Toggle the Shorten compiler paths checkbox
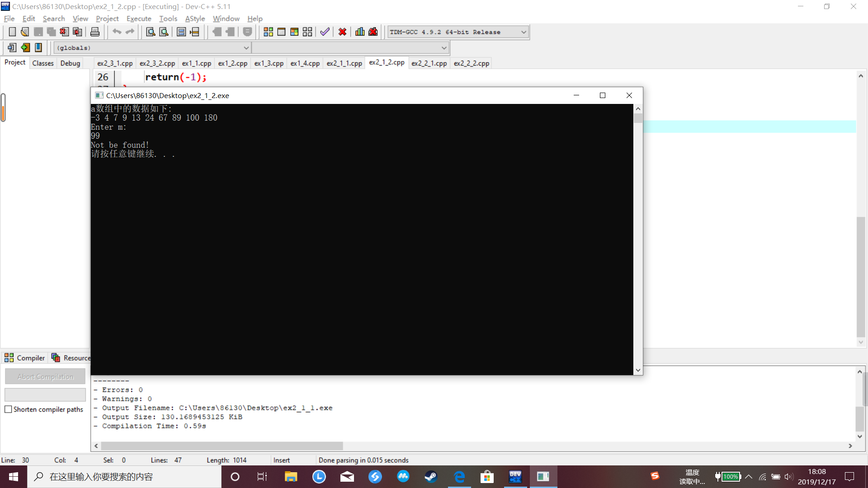The height and width of the screenshot is (488, 868). [x=8, y=409]
